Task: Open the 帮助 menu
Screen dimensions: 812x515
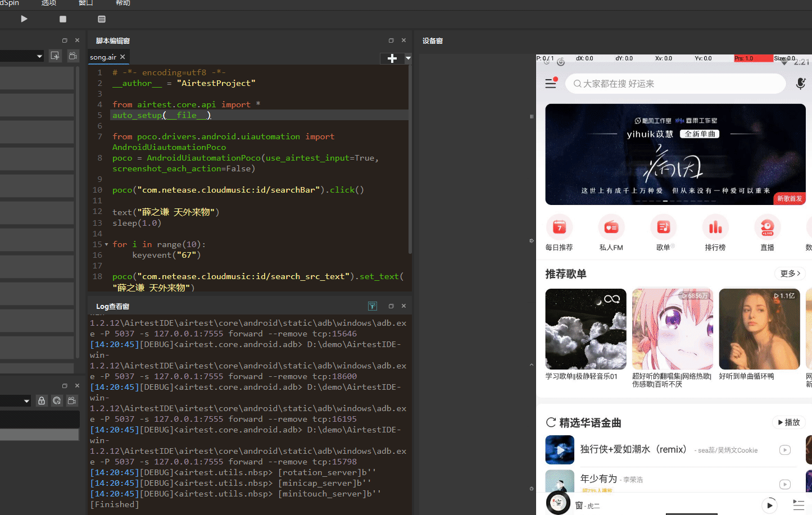Action: (123, 3)
